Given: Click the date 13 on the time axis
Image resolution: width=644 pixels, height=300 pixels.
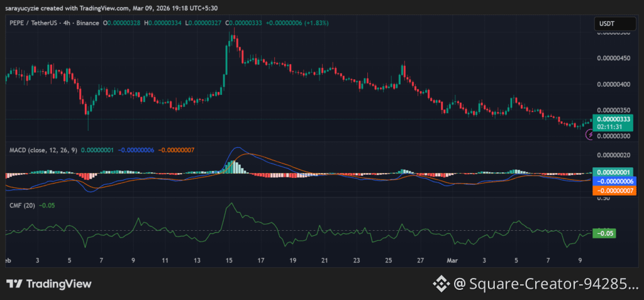Looking at the screenshot, I should (x=197, y=260).
